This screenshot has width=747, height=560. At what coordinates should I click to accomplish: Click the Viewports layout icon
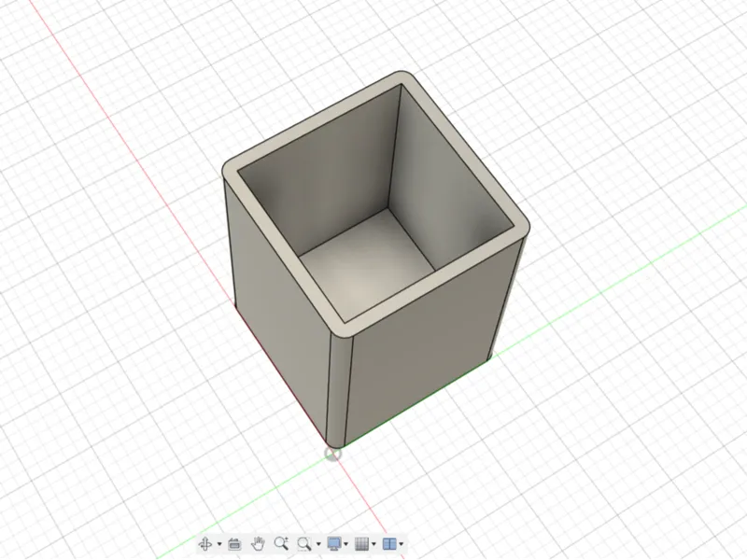pyautogui.click(x=389, y=544)
